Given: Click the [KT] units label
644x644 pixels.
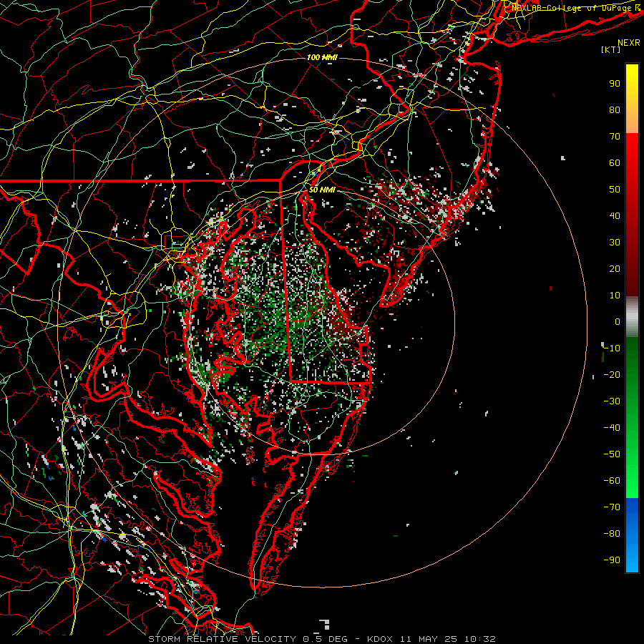Looking at the screenshot, I should 611,49.
